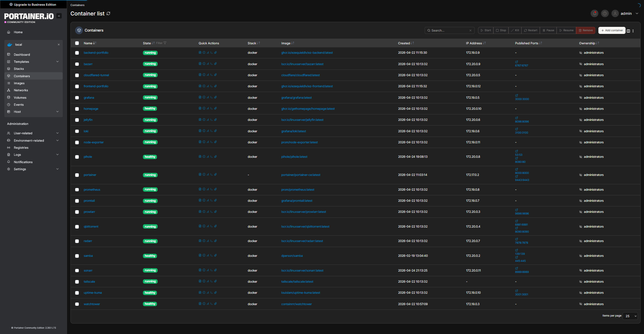Click the red Remove button

586,30
